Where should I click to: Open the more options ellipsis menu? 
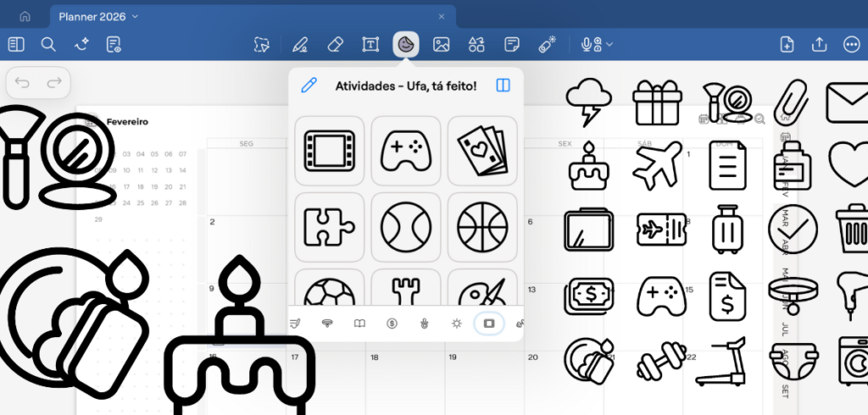point(851,44)
